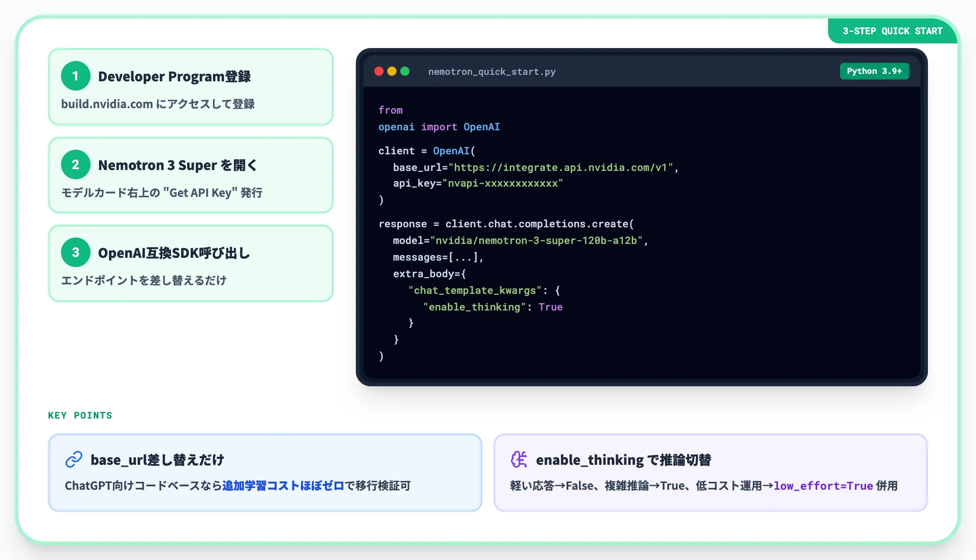Click the green dot in code window
976x560 pixels.
[405, 71]
